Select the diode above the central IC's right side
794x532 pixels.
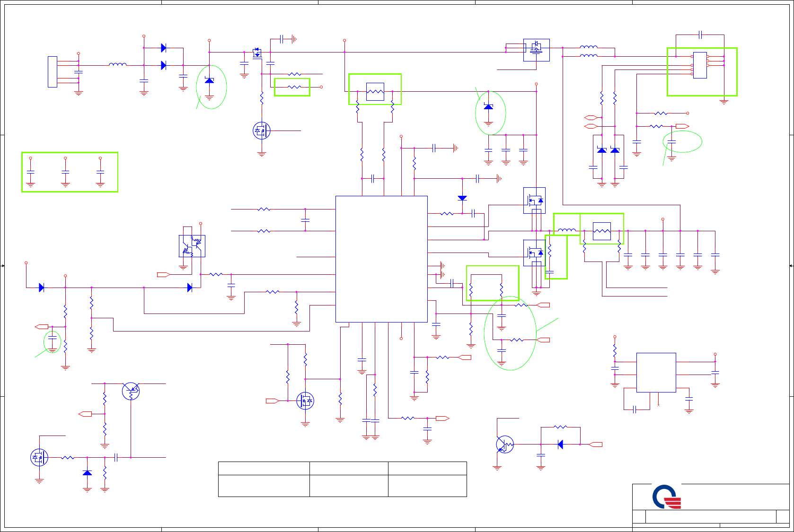tap(462, 198)
